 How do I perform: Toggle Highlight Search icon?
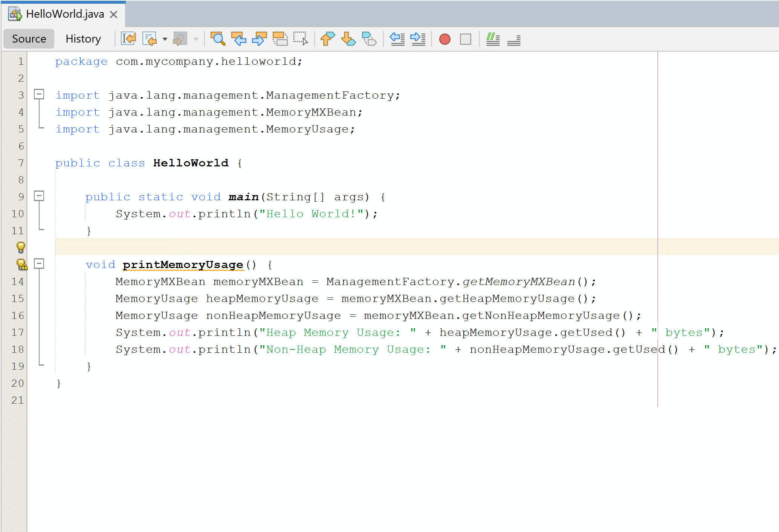coord(280,39)
